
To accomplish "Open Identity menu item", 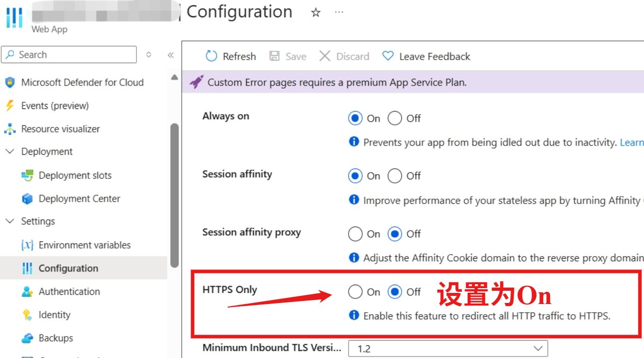I will [55, 315].
